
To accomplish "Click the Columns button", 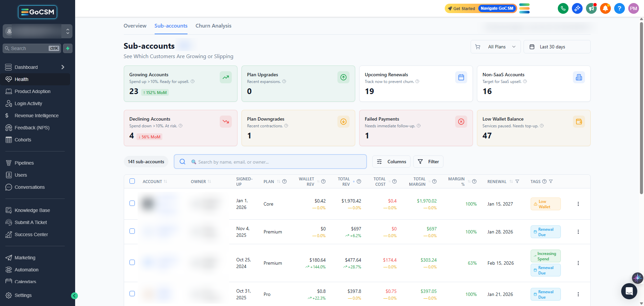I will (x=391, y=162).
